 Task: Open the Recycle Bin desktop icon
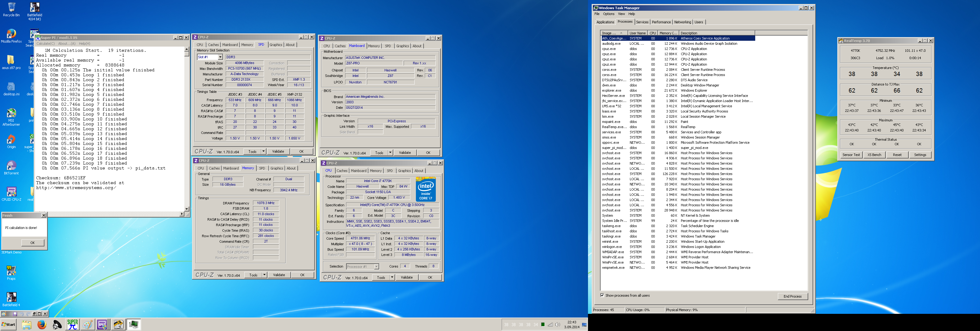(x=11, y=10)
